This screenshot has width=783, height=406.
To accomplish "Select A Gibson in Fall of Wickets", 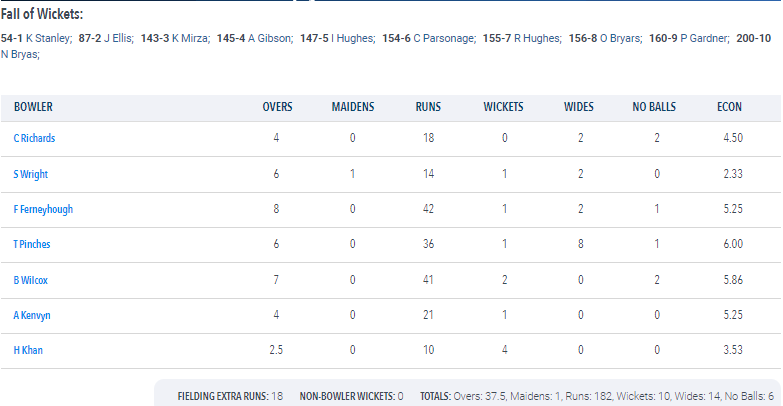I will (270, 38).
